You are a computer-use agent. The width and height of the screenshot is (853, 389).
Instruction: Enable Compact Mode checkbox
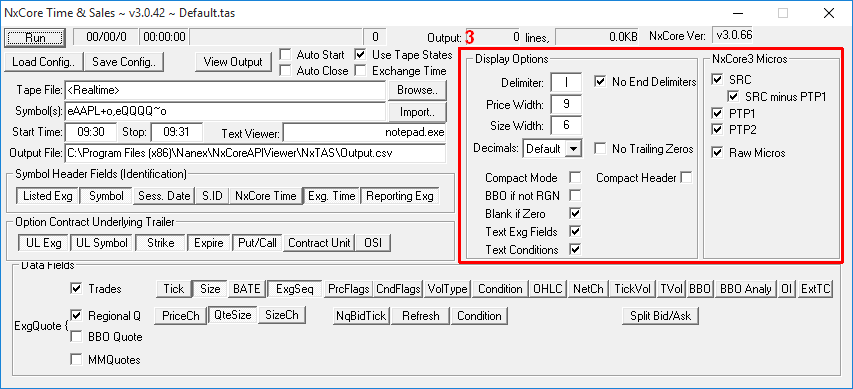click(x=575, y=177)
